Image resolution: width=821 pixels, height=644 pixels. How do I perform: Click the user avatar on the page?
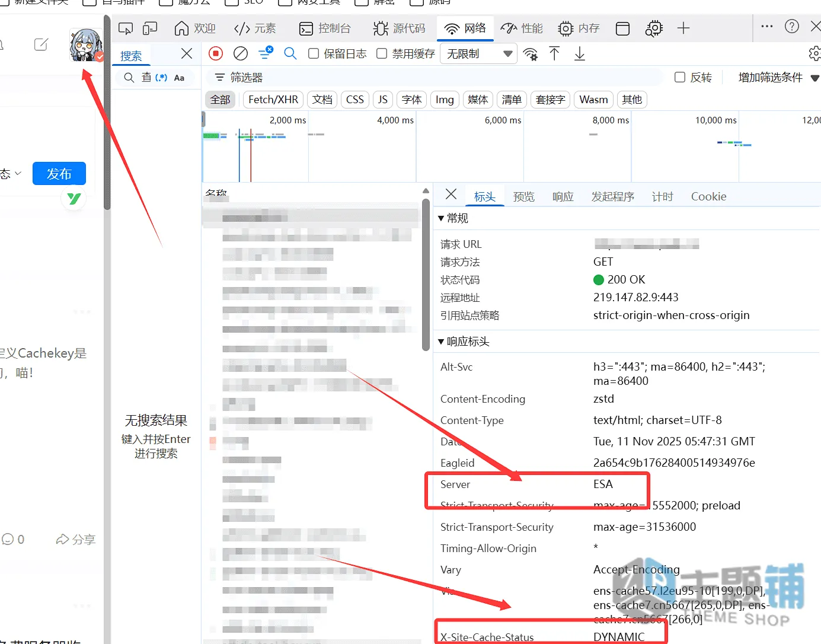pos(87,45)
